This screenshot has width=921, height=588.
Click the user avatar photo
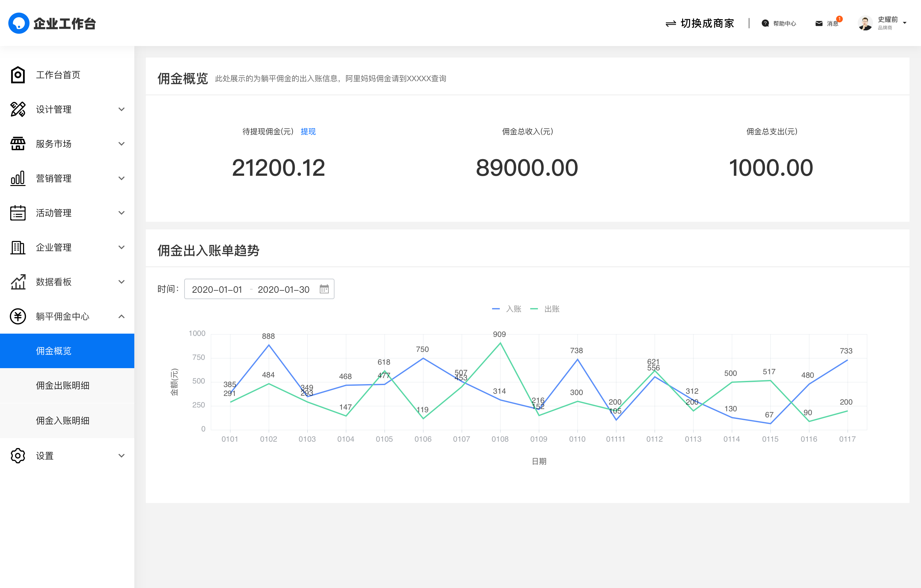click(865, 23)
